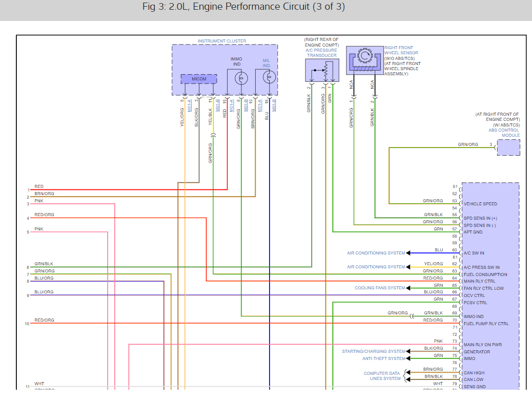Image resolution: width=532 pixels, height=402 pixels.
Task: Click the IMMO IND lamp symbol in instrument cluster
Action: 241,78
